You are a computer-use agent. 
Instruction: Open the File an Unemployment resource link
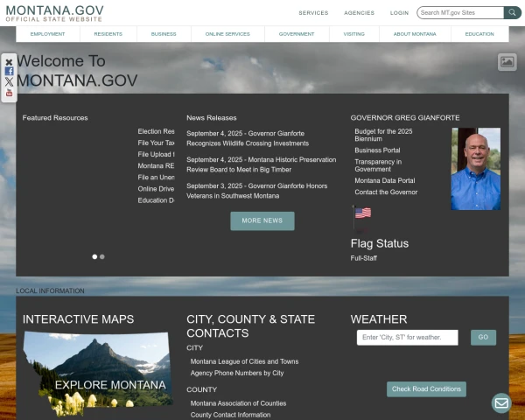[156, 177]
